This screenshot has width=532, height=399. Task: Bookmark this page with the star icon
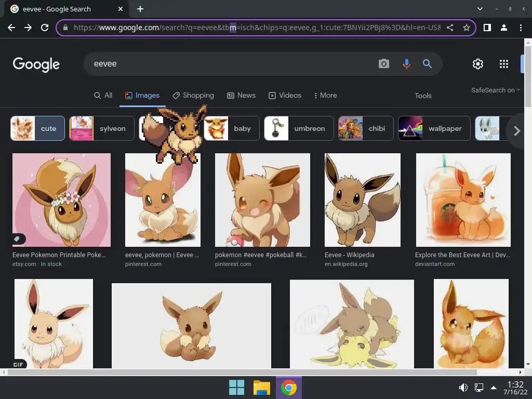click(467, 28)
